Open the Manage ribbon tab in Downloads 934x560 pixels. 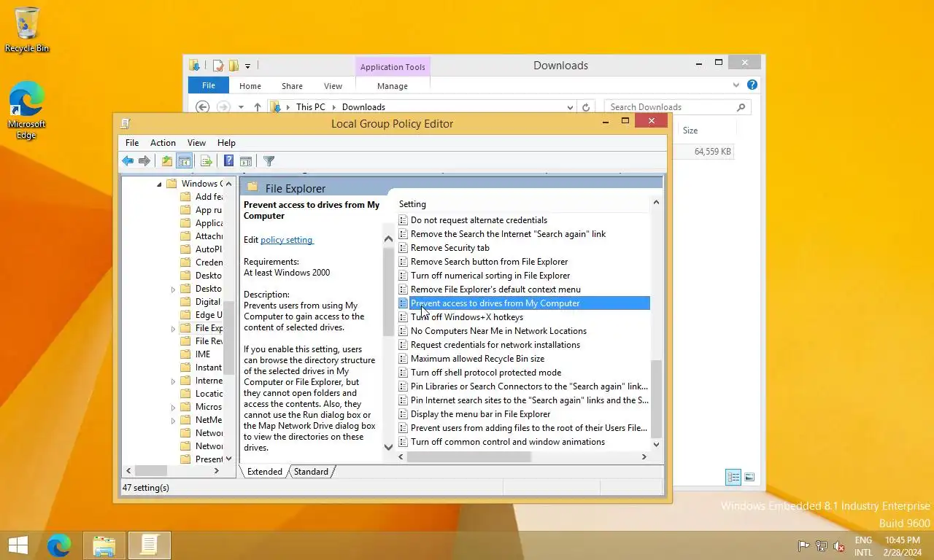[x=393, y=86]
